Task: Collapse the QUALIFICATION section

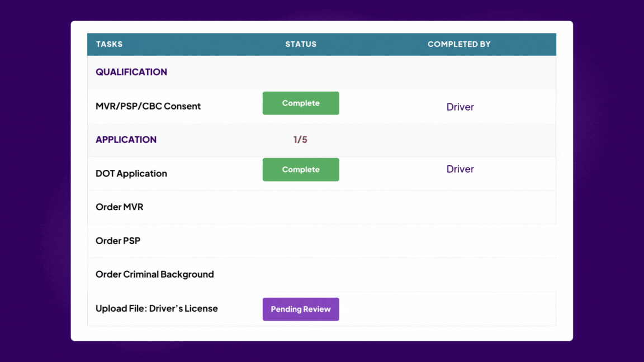Action: [x=131, y=72]
